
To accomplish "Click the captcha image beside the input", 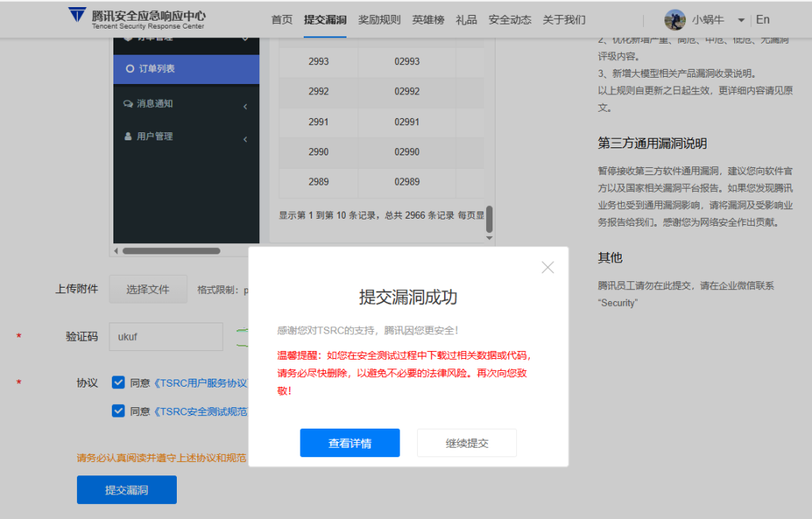I will (241, 336).
